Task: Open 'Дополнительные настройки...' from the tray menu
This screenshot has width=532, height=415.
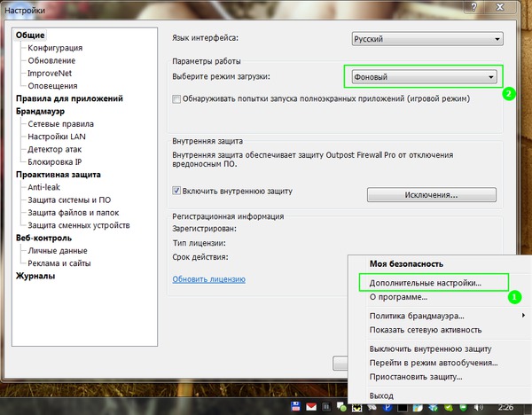Action: pos(425,283)
